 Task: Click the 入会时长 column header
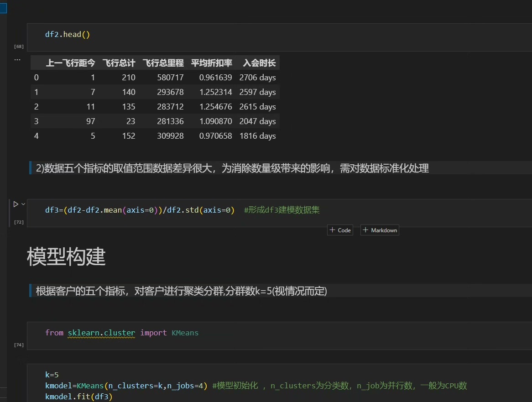(x=260, y=63)
